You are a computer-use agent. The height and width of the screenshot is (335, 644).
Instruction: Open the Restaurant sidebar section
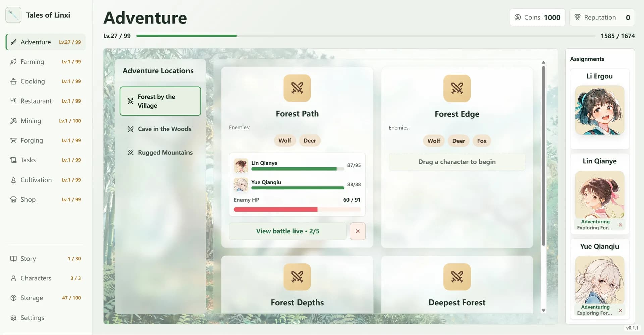[46, 101]
